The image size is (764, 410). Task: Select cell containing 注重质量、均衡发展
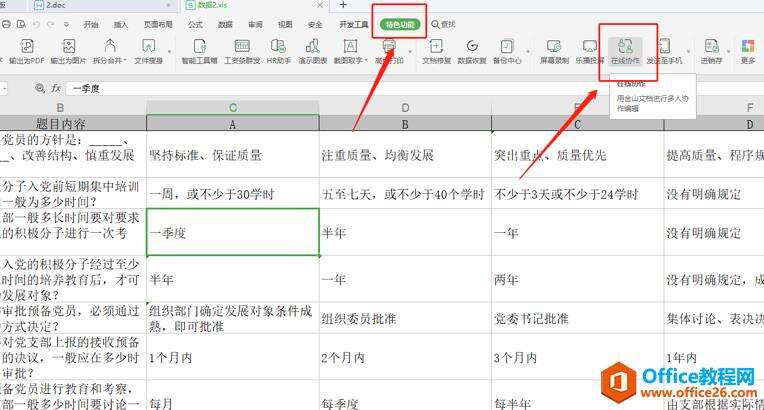point(405,155)
